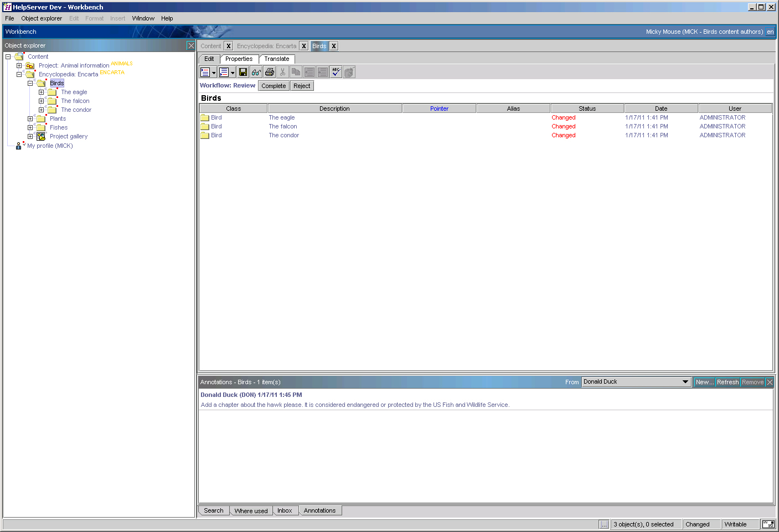Image resolution: width=779 pixels, height=532 pixels.
Task: Click the status bar ellipsis button
Action: (x=604, y=524)
